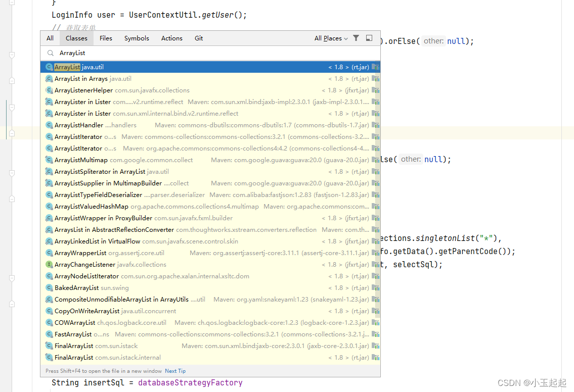Click class icon of ArrayWrapperList

click(49, 253)
